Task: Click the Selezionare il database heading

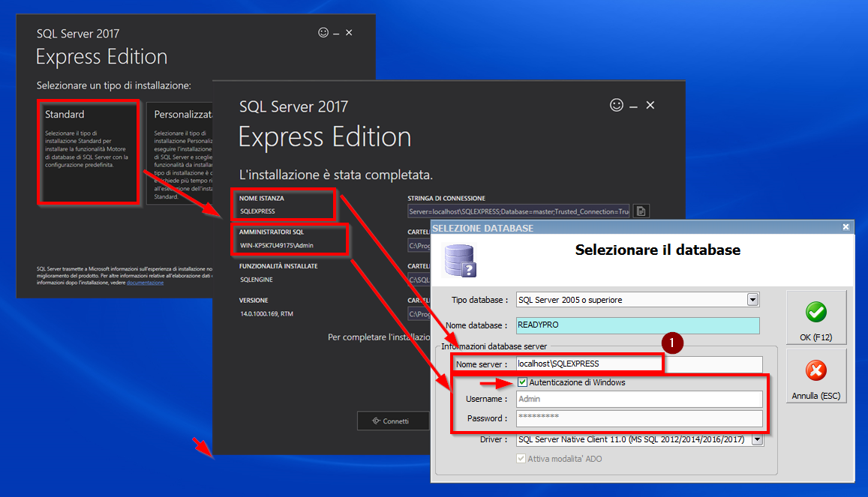Action: click(x=658, y=250)
